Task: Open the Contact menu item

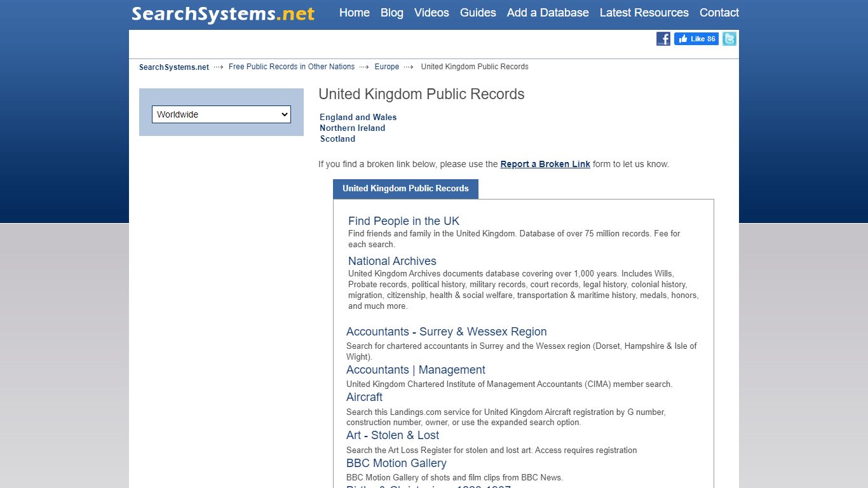Action: (x=719, y=13)
